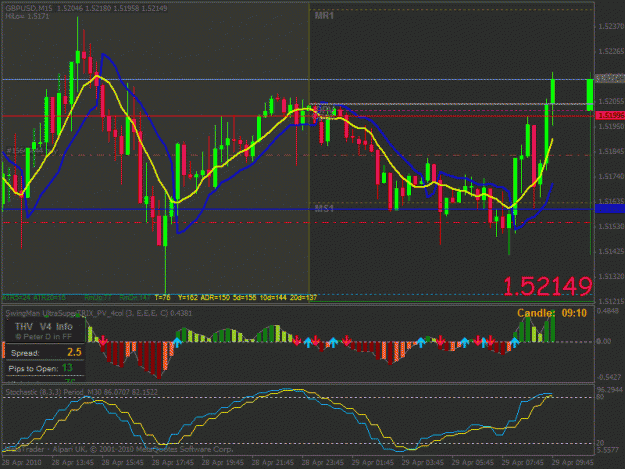Click the 1.52370 price axis label
Viewport: 625px width, 469px height.
tap(611, 26)
